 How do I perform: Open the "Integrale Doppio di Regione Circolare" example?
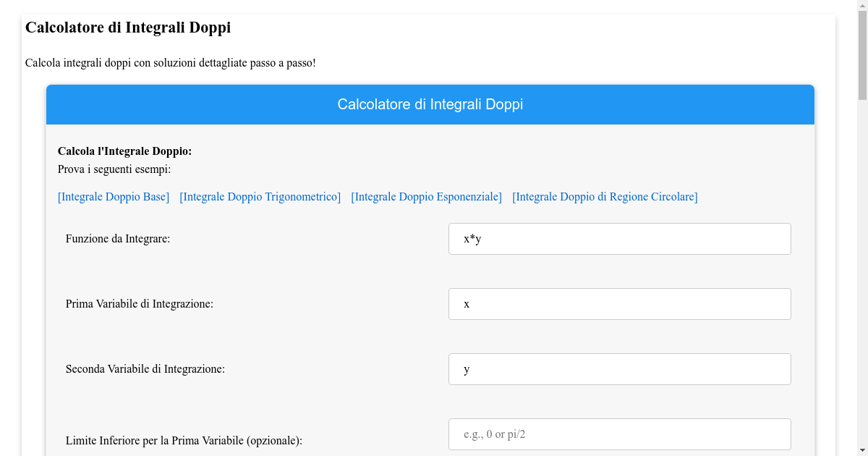605,196
